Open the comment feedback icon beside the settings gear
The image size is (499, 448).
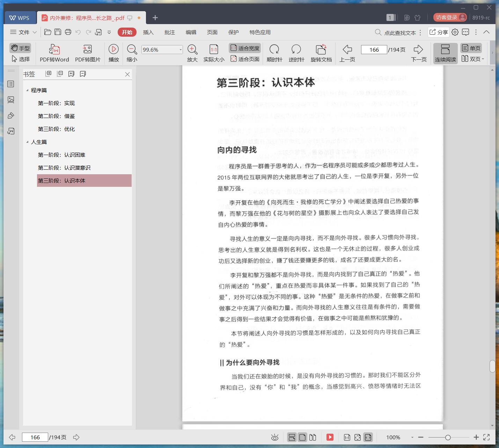pyautogui.click(x=465, y=32)
